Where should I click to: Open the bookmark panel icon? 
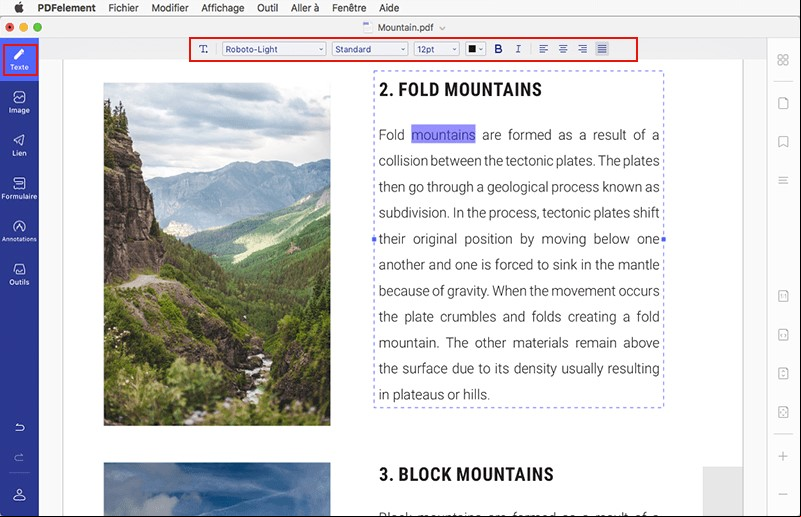click(x=783, y=142)
